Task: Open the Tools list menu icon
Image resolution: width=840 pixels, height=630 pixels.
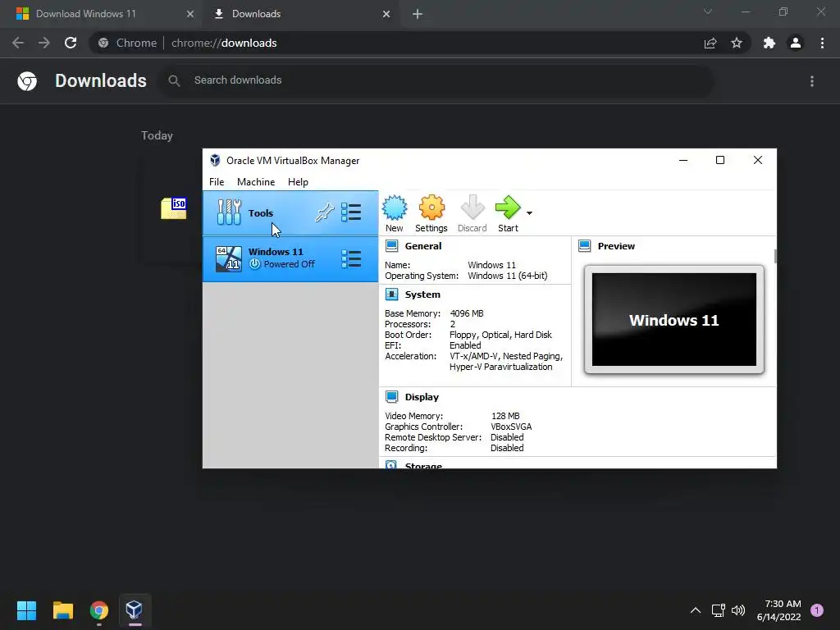Action: pos(351,212)
